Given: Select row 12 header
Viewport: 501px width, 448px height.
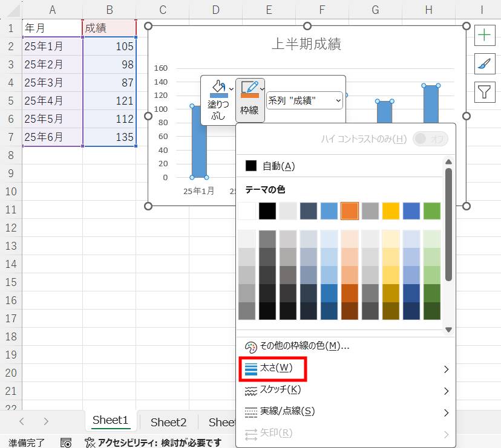Looking at the screenshot, I should pyautogui.click(x=11, y=228).
